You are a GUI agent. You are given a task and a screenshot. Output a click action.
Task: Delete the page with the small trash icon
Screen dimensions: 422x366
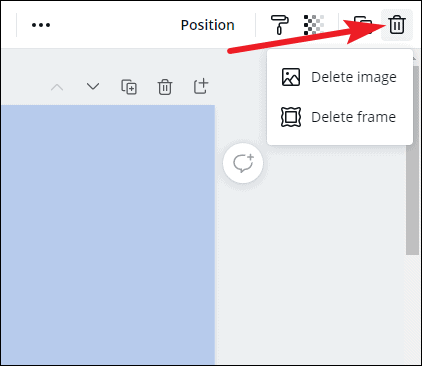point(165,87)
